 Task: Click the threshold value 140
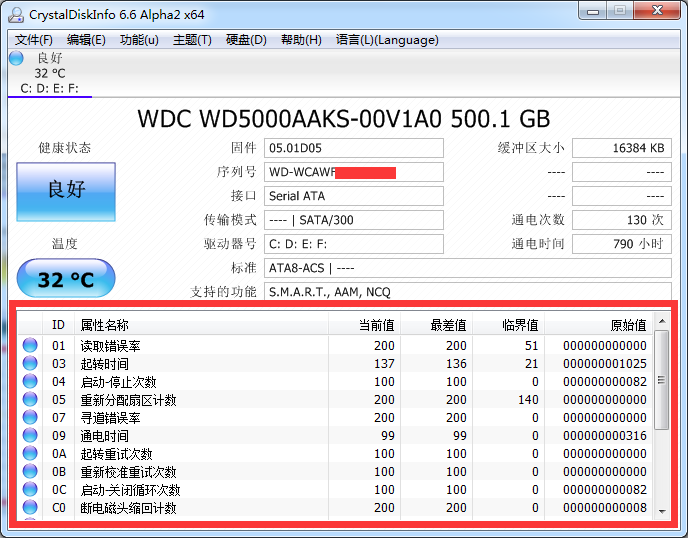(x=528, y=399)
